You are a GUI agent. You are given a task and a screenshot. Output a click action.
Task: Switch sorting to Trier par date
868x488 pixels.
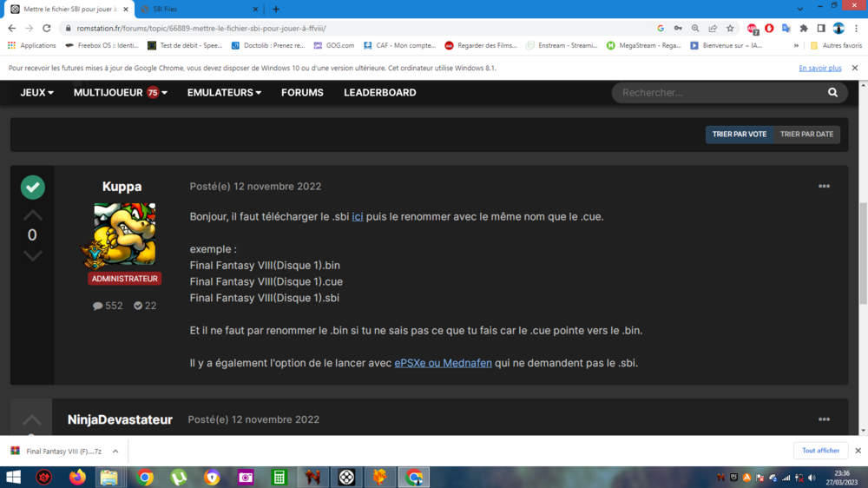tap(806, 135)
